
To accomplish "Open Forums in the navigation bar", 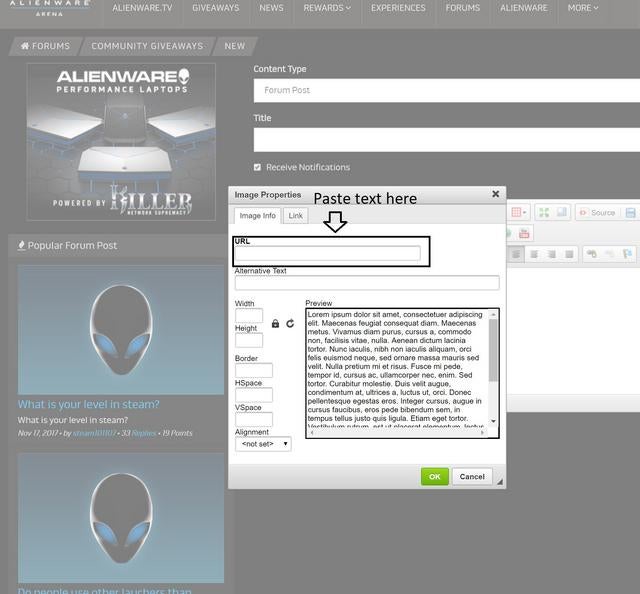I will [x=462, y=8].
